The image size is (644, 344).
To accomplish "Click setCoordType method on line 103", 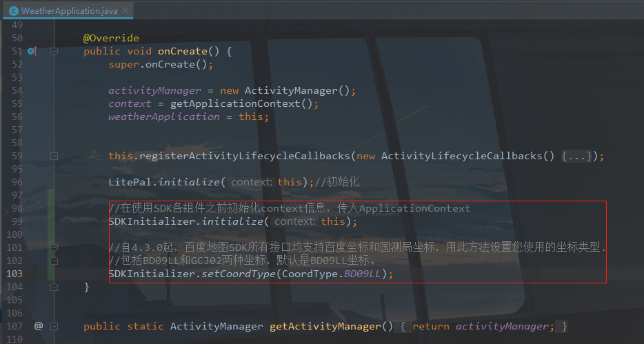I will pyautogui.click(x=239, y=274).
